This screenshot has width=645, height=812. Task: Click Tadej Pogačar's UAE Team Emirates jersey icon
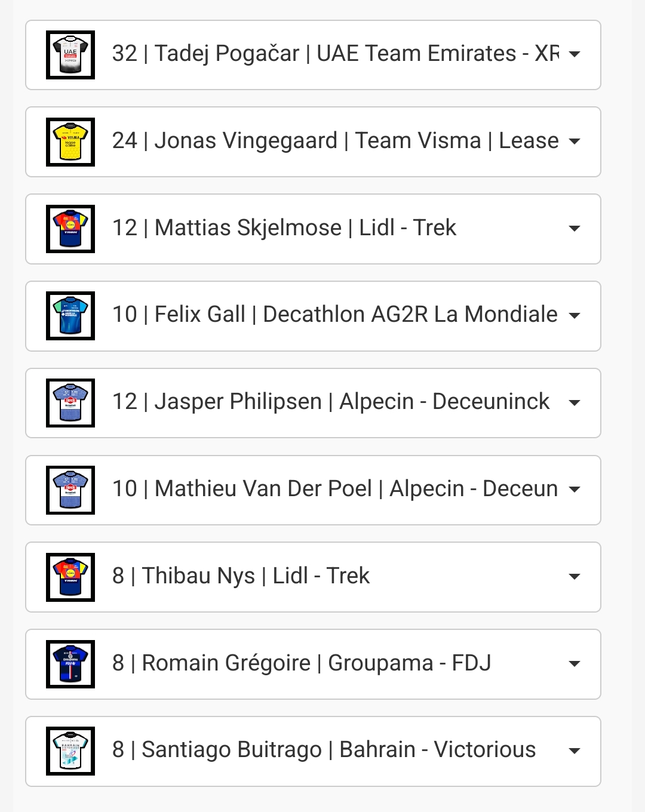pos(70,55)
